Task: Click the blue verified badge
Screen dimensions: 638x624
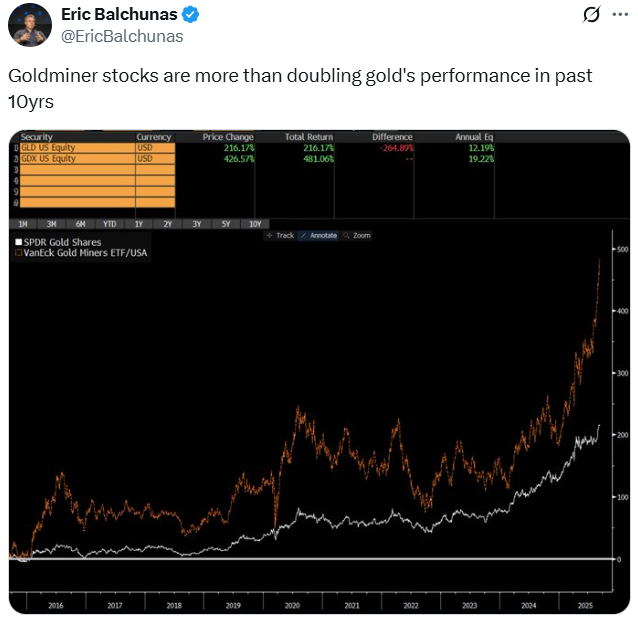Action: (x=187, y=16)
